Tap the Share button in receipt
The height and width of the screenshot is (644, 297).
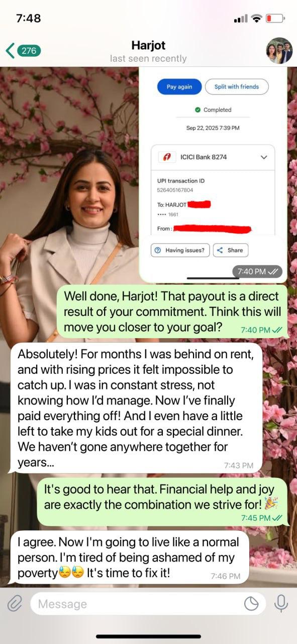[x=231, y=250]
